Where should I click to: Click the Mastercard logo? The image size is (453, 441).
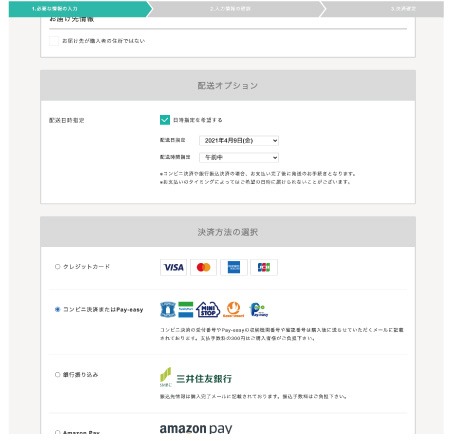pyautogui.click(x=203, y=267)
